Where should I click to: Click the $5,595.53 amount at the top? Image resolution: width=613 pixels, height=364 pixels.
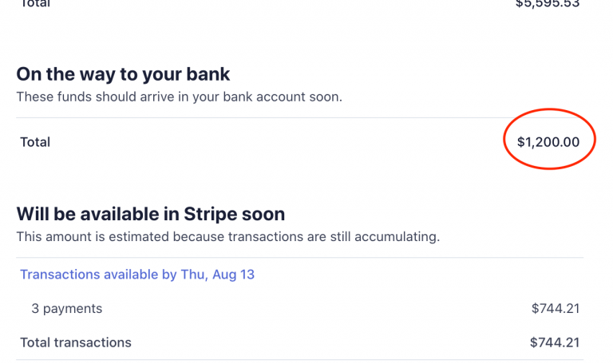[x=548, y=4]
